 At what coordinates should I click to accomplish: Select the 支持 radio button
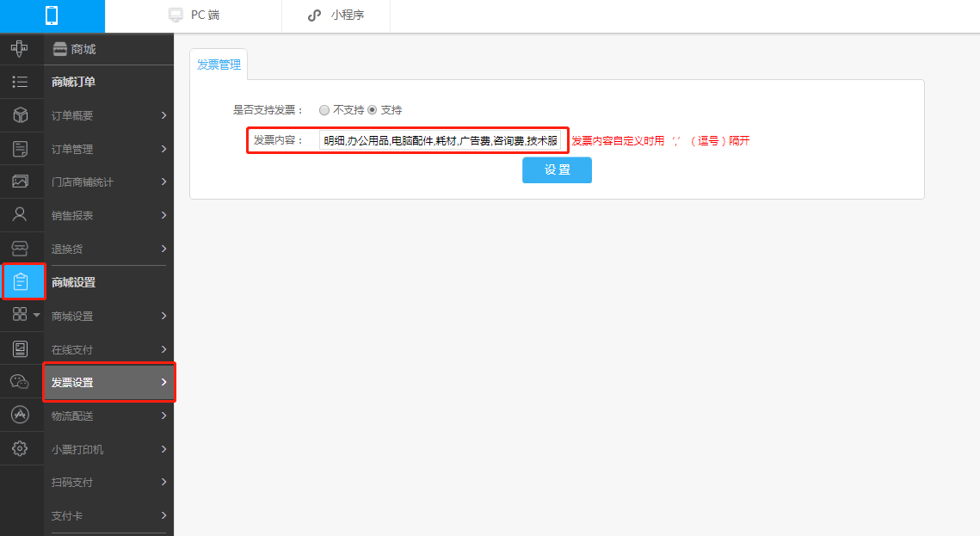[372, 110]
